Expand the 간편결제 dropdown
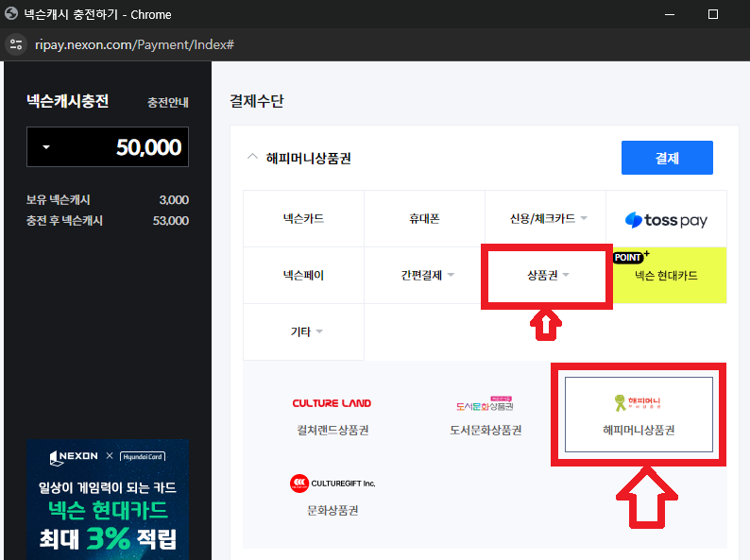The image size is (750, 560). (x=424, y=275)
